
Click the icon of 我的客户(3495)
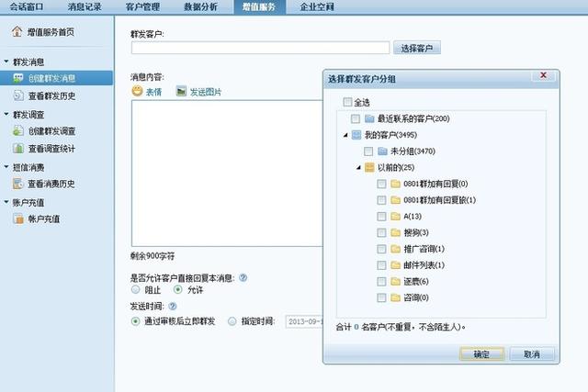tap(356, 135)
